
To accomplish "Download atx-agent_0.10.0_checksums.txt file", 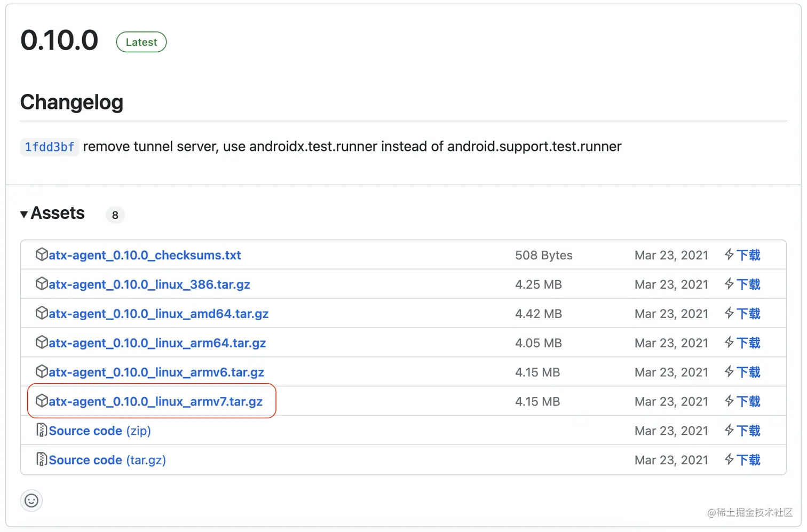I will (x=145, y=255).
